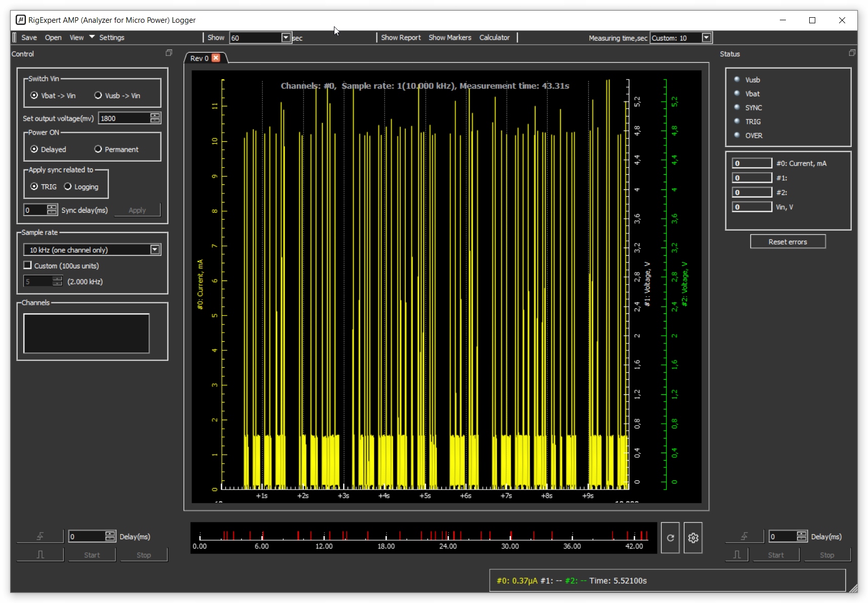Click the Set output voltage input field
Image resolution: width=868 pixels, height=603 pixels.
tap(124, 118)
